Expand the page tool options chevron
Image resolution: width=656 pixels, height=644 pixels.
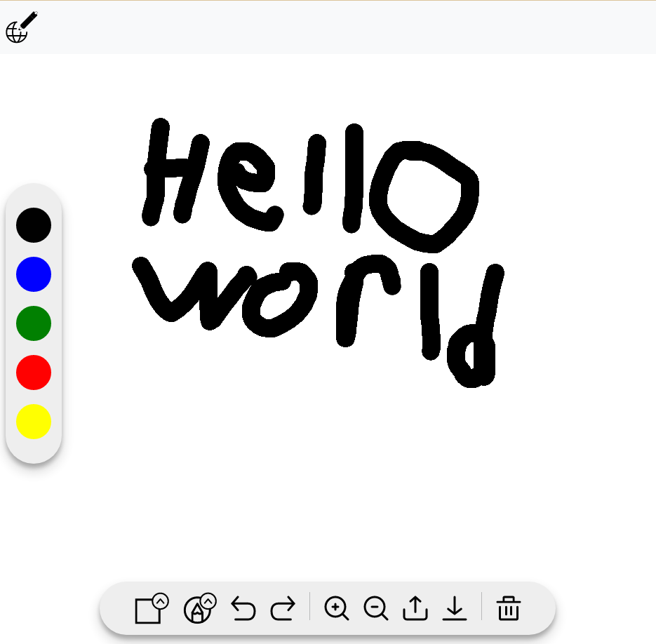click(x=161, y=600)
